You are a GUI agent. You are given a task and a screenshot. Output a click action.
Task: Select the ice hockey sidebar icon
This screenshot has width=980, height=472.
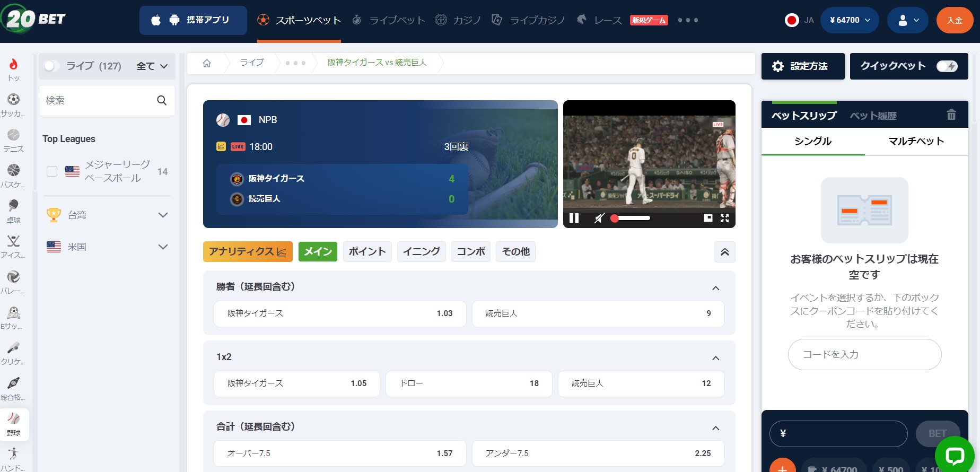pyautogui.click(x=14, y=241)
